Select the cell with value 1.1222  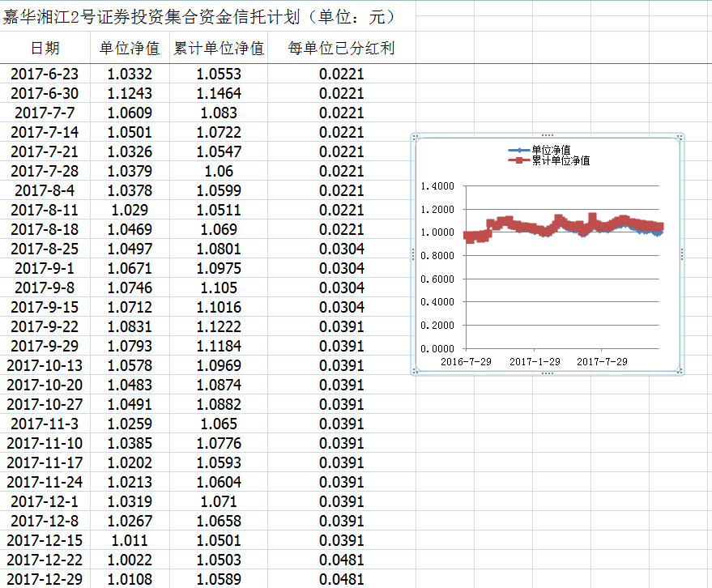pos(219,327)
